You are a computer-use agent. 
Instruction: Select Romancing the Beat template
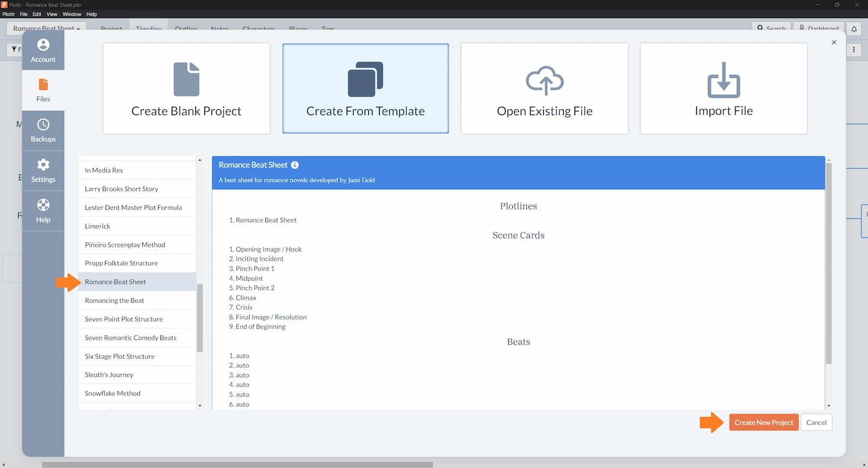click(x=115, y=300)
